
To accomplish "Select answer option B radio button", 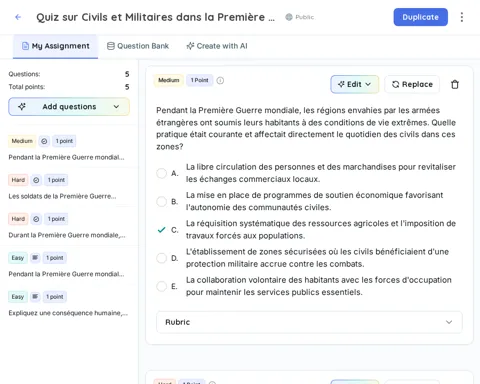I will pos(161,201).
